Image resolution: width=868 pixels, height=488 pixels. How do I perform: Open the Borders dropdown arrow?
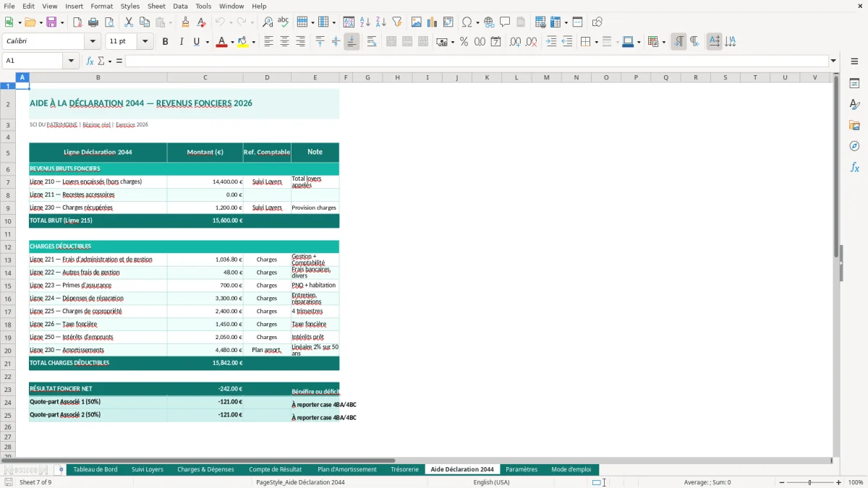(596, 42)
